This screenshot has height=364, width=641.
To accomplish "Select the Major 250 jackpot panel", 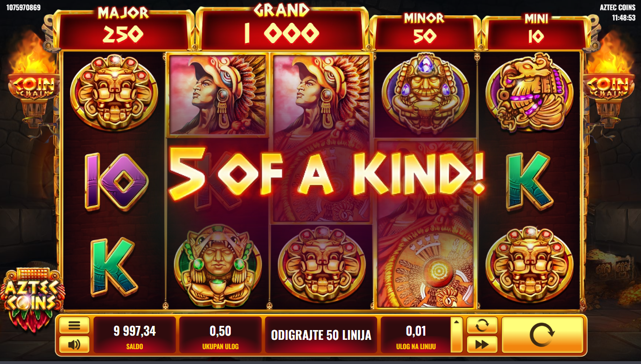I will tap(123, 29).
